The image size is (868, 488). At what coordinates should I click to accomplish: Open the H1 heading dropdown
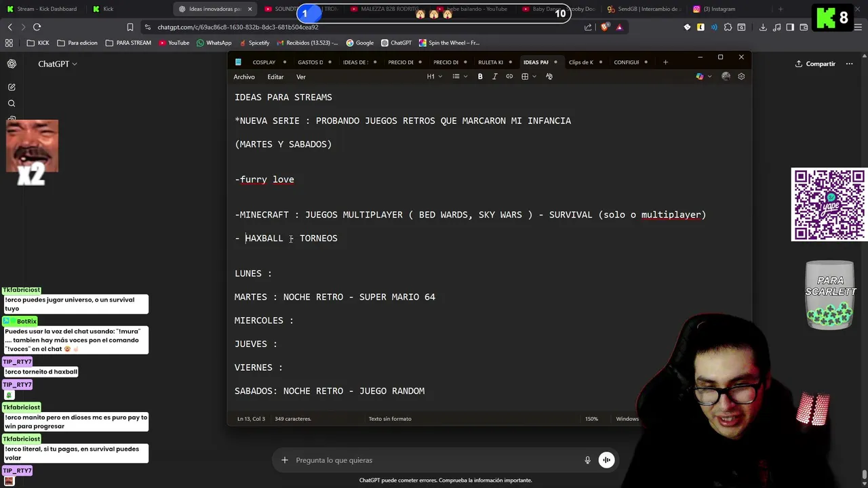(x=434, y=77)
